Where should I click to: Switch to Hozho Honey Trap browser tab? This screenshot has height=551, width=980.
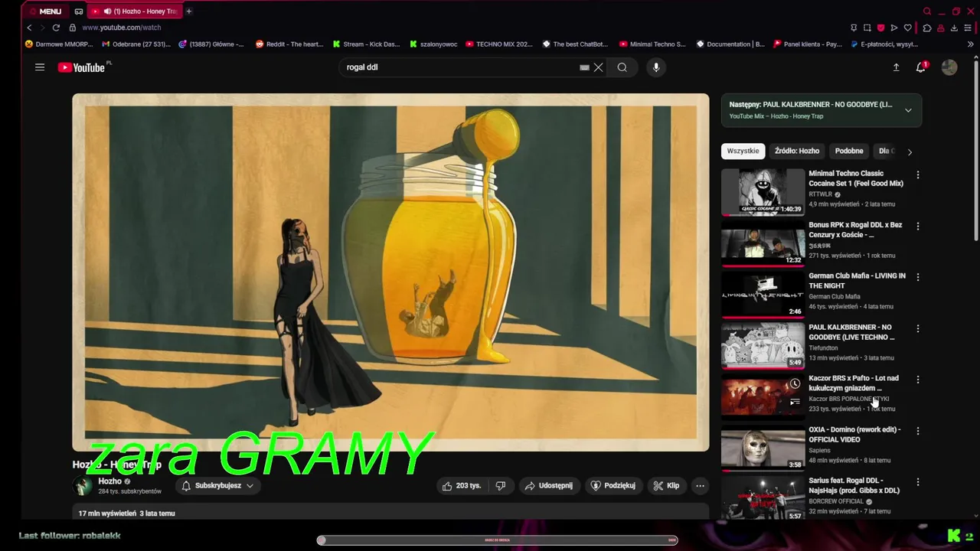point(136,11)
